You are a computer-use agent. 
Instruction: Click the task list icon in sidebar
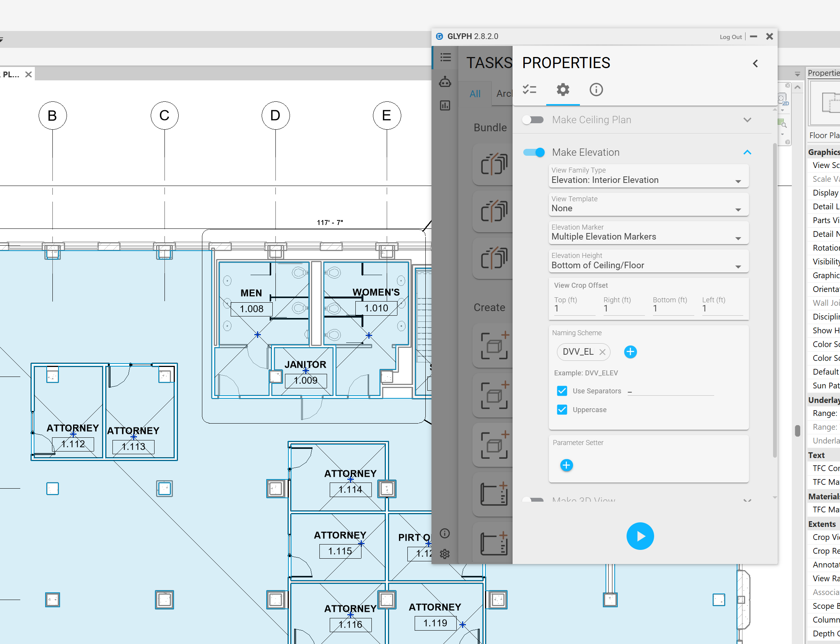(445, 57)
